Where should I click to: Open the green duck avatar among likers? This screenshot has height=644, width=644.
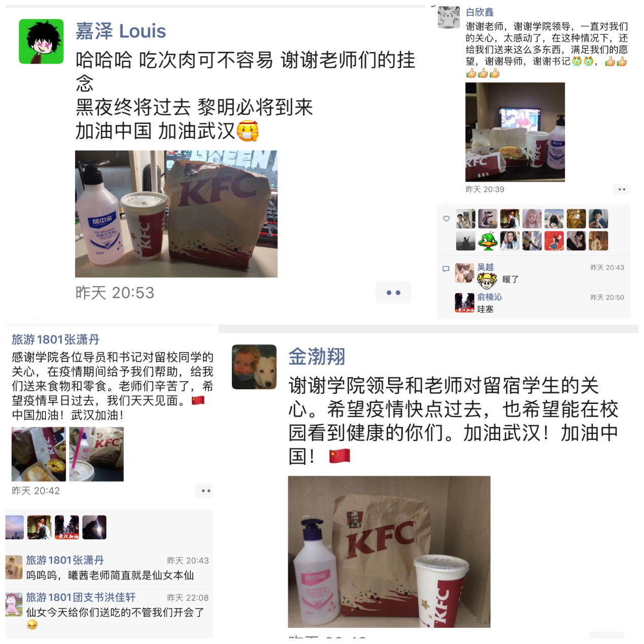[x=488, y=241]
